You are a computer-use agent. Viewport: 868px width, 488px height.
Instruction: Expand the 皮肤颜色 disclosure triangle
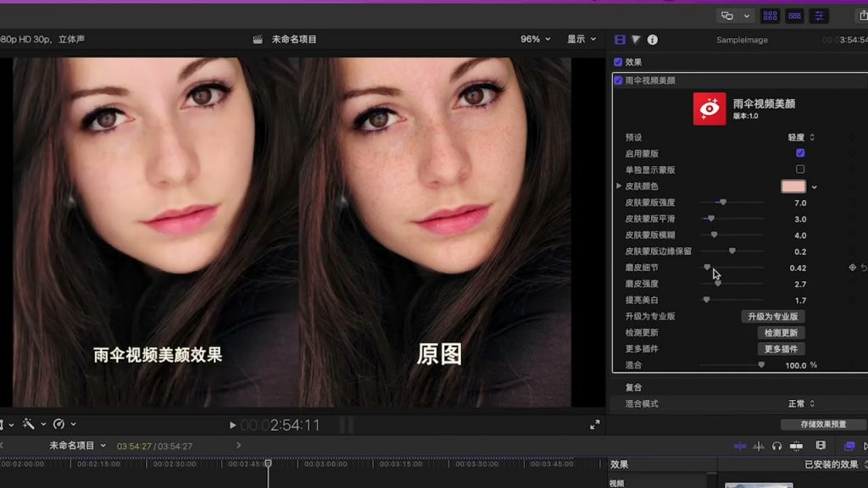pos(619,186)
